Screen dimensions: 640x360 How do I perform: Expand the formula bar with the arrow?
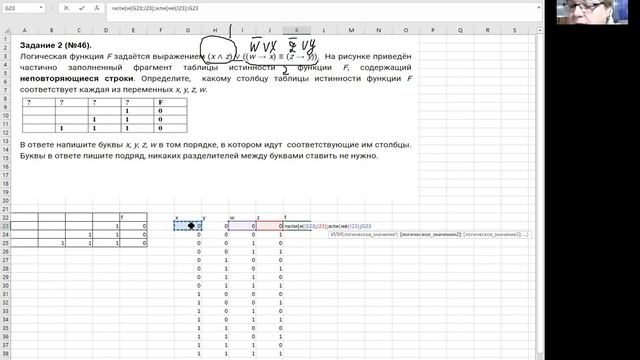539,8
